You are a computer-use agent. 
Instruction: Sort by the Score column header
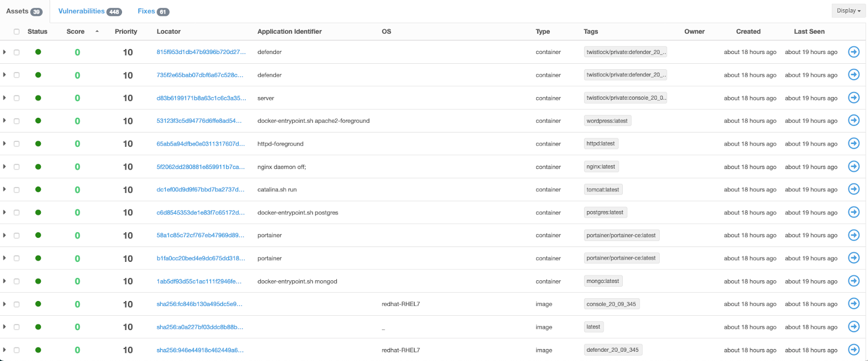point(76,32)
